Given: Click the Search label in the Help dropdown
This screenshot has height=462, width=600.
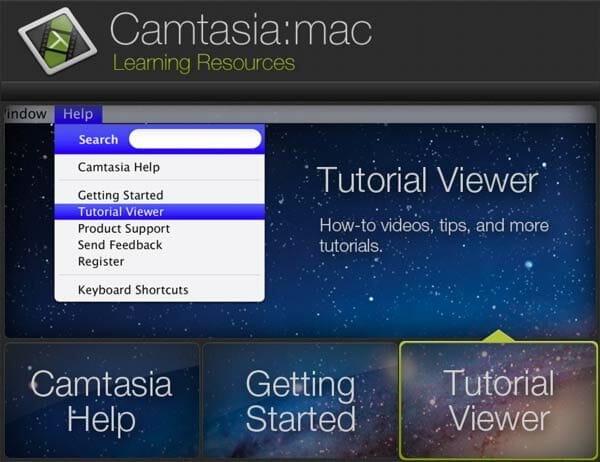Looking at the screenshot, I should click(x=98, y=140).
